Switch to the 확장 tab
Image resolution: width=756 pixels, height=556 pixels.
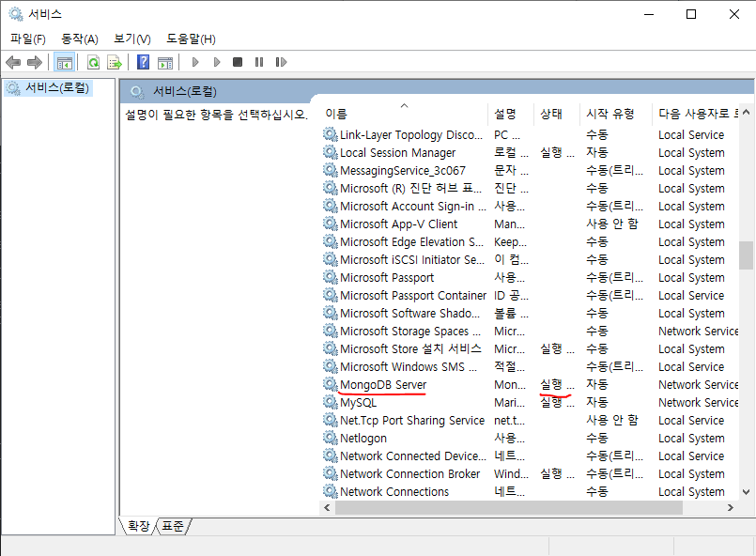139,526
